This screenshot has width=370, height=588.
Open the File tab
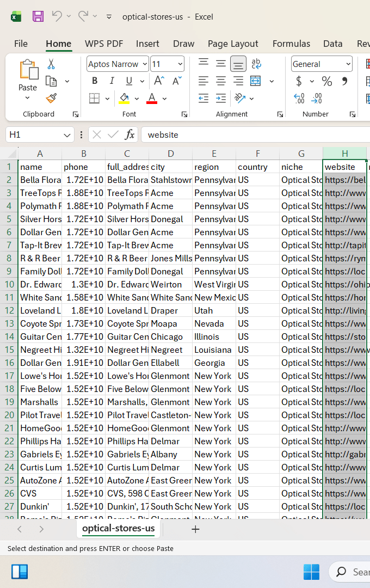tap(21, 44)
